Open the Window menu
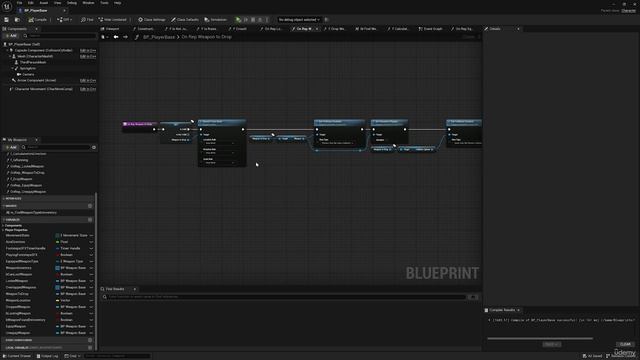The height and width of the screenshot is (360, 640). pos(88,3)
